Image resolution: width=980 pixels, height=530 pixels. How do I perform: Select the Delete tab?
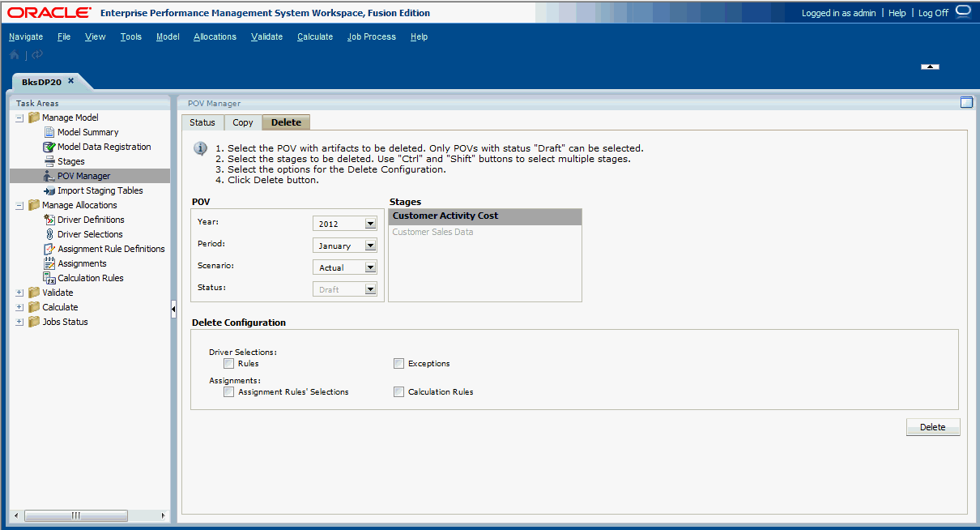coord(286,122)
